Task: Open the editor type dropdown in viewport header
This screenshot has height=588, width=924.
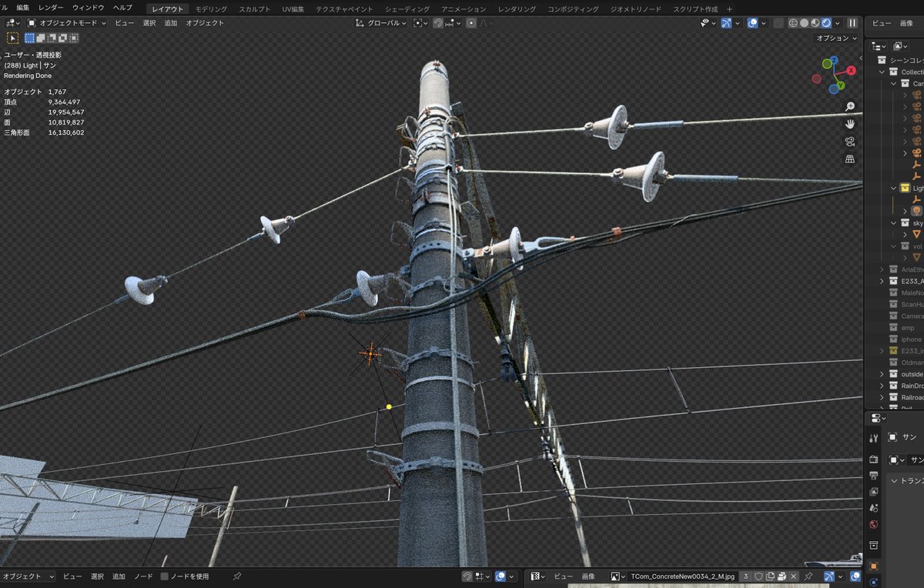Action: pos(12,23)
